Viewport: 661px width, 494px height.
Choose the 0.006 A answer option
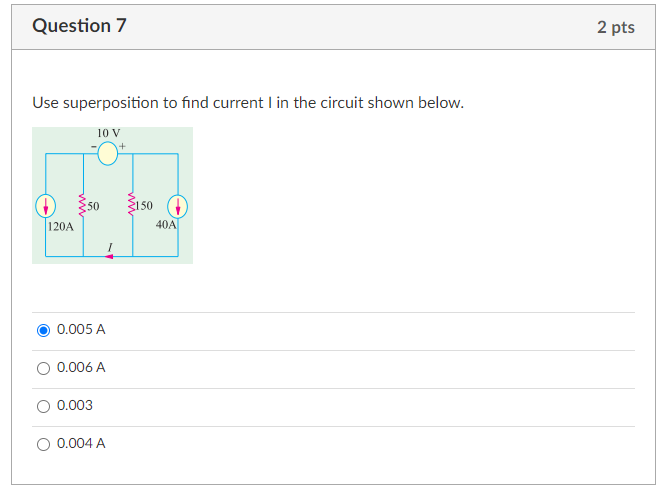pyautogui.click(x=43, y=368)
